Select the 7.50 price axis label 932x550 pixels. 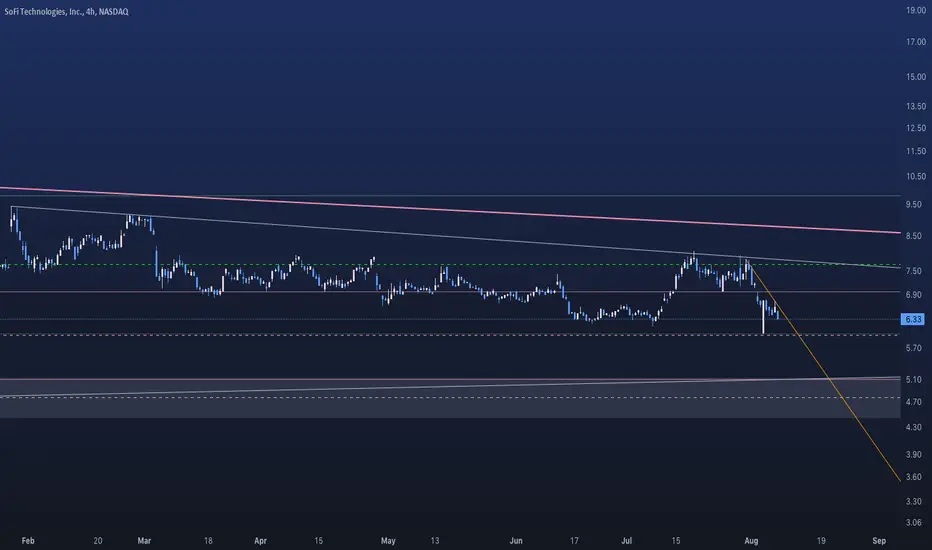pos(913,271)
